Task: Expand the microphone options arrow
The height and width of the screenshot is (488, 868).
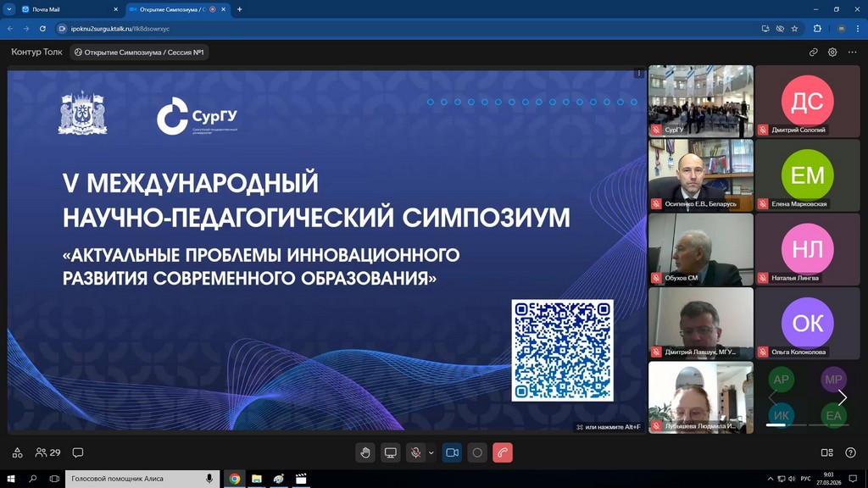Action: click(x=431, y=452)
